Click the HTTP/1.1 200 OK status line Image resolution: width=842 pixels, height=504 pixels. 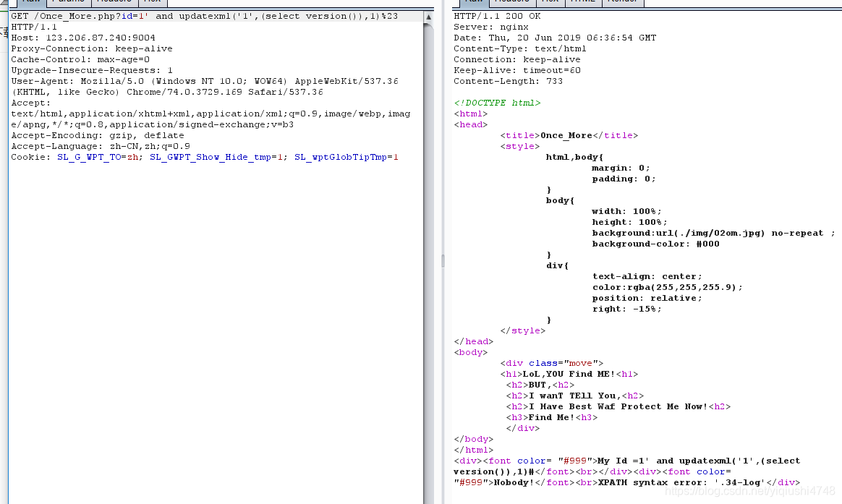pyautogui.click(x=497, y=16)
